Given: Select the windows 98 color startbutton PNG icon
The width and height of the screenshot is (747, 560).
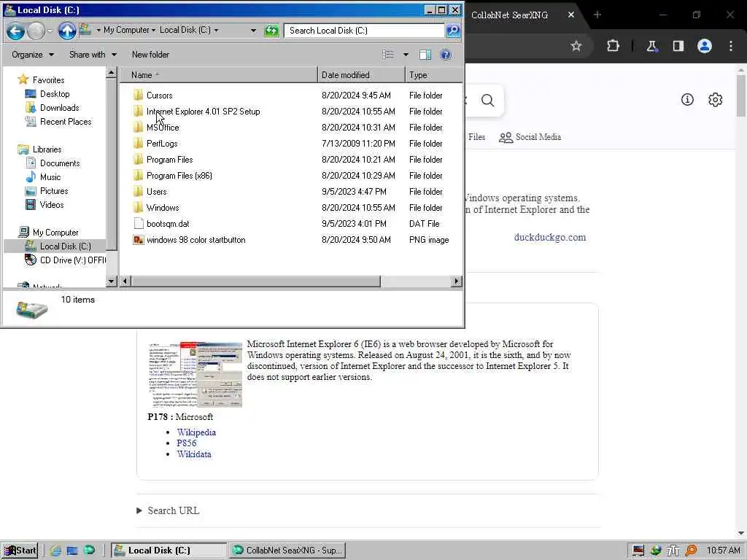Looking at the screenshot, I should pos(138,240).
